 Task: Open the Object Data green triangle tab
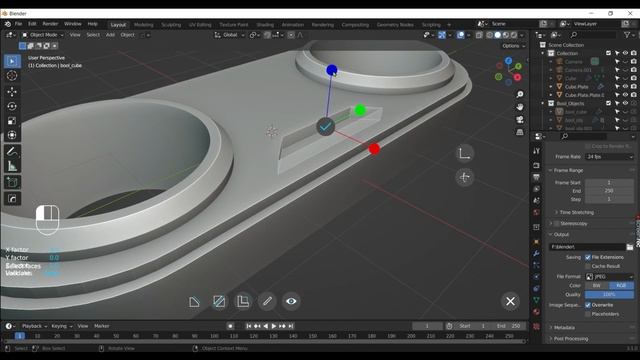pos(536,300)
